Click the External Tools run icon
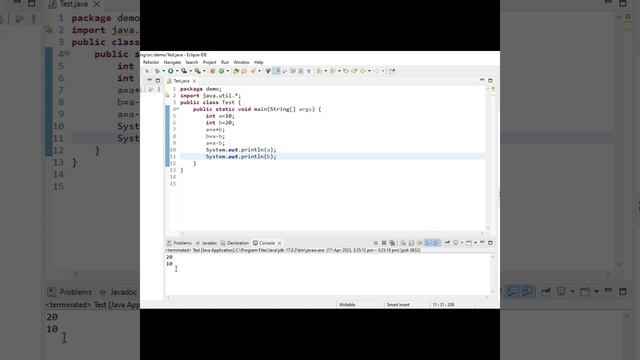The image size is (640, 360). (x=198, y=71)
